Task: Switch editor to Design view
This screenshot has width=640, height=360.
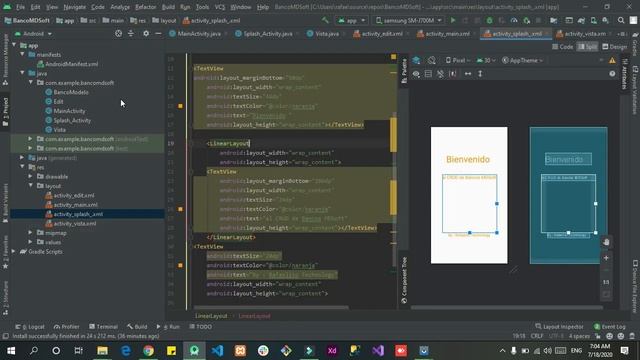Action: tap(614, 47)
